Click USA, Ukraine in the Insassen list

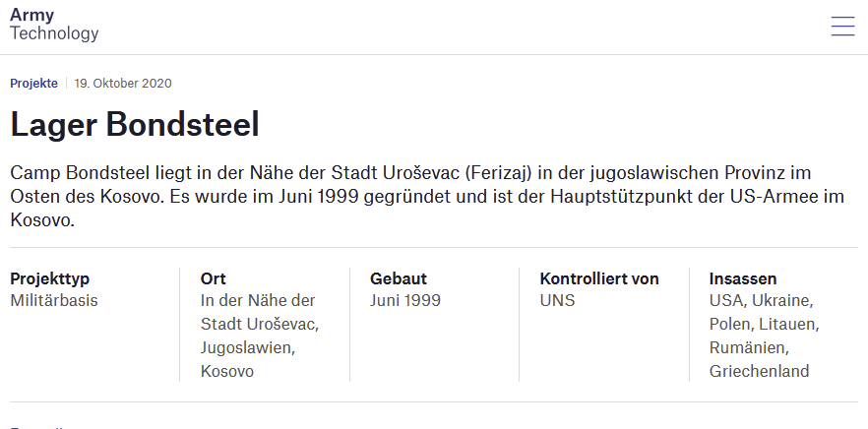pos(761,301)
